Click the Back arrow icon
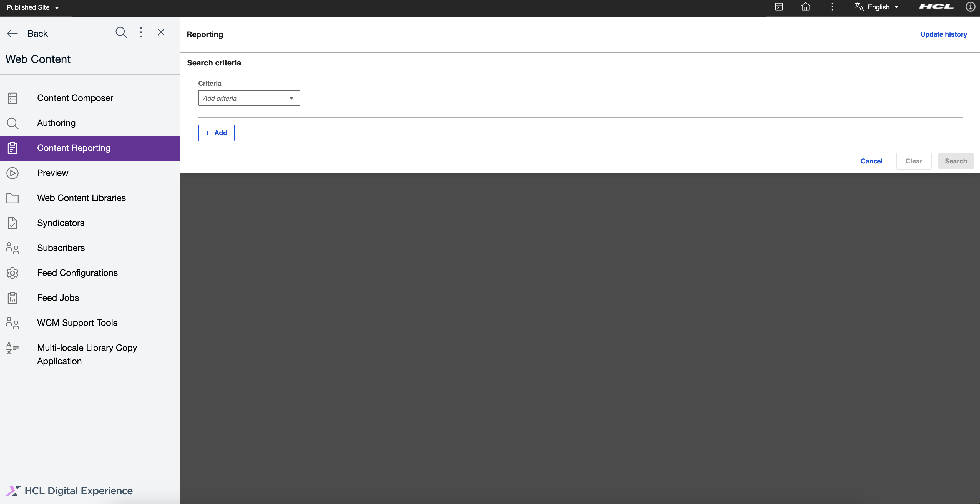The width and height of the screenshot is (980, 504). (x=12, y=34)
